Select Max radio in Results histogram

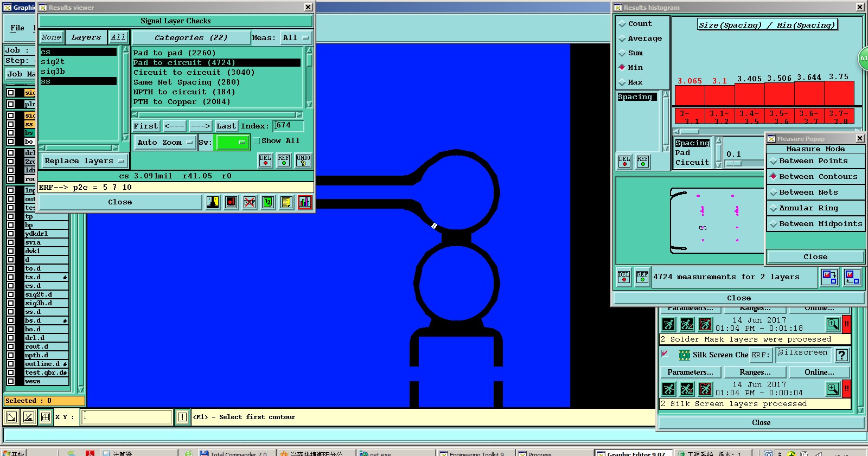[622, 82]
